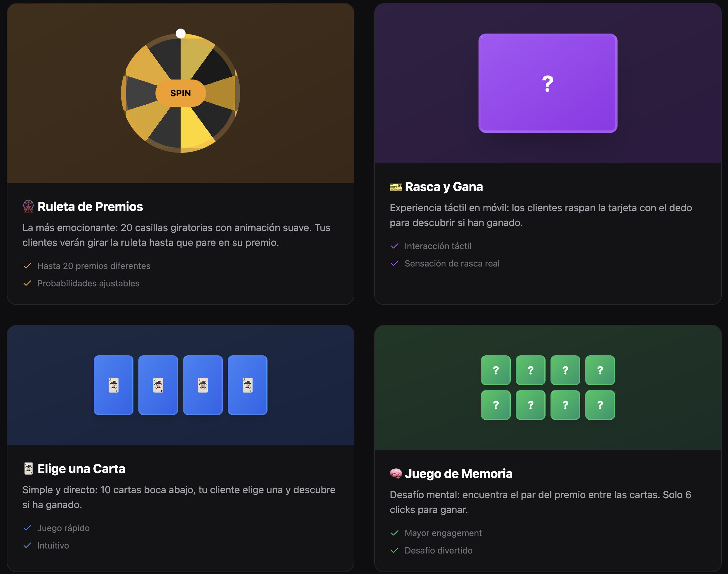
Task: Select the Rasca y Gana title text
Action: pyautogui.click(x=443, y=187)
